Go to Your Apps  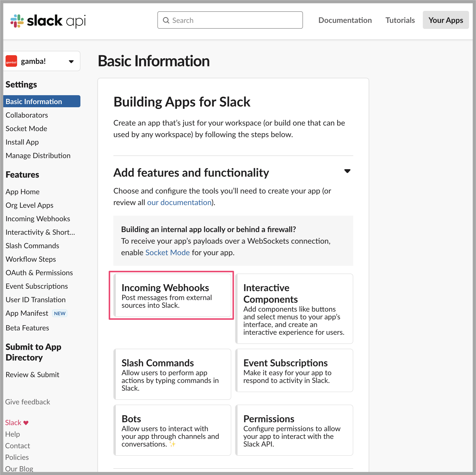pyautogui.click(x=445, y=20)
